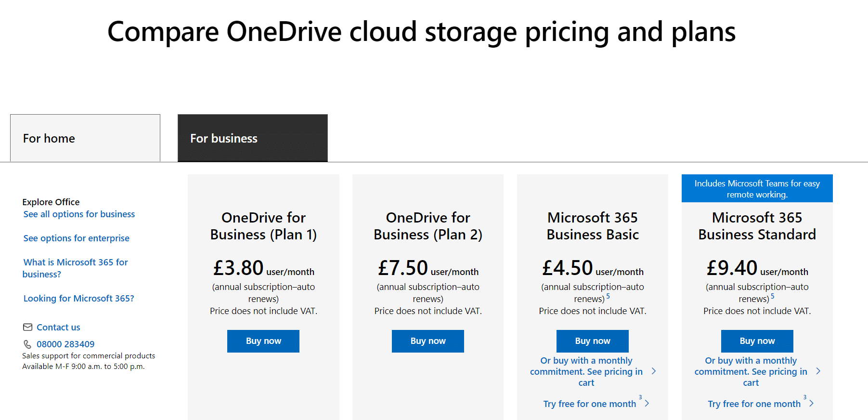Click arrow after Business Standard free trial link
868x420 pixels.
click(812, 403)
